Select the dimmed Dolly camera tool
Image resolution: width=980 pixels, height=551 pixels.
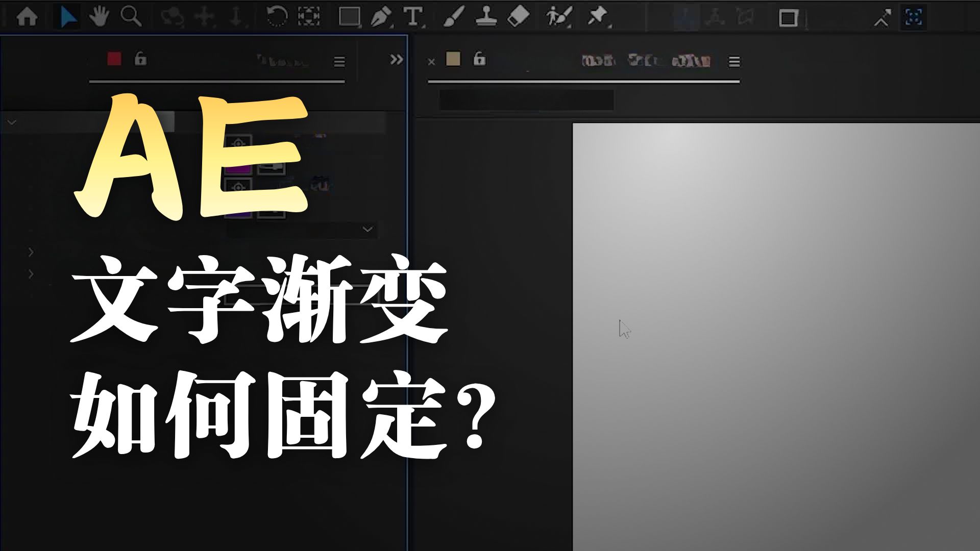click(236, 17)
